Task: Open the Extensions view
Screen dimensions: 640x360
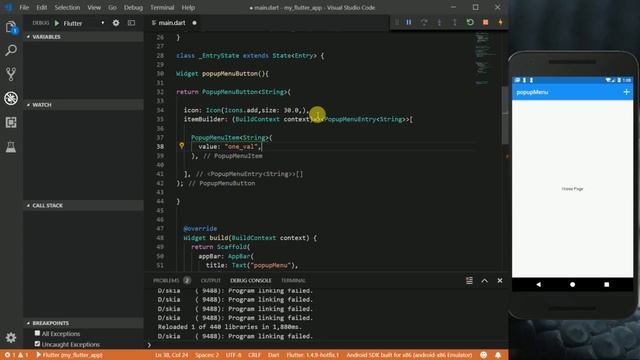Action: point(11,122)
